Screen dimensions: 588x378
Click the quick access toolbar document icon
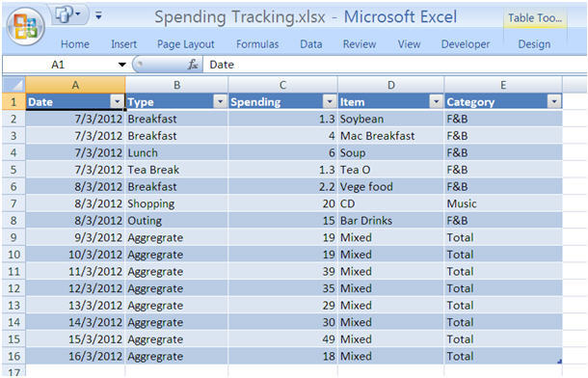[65, 15]
